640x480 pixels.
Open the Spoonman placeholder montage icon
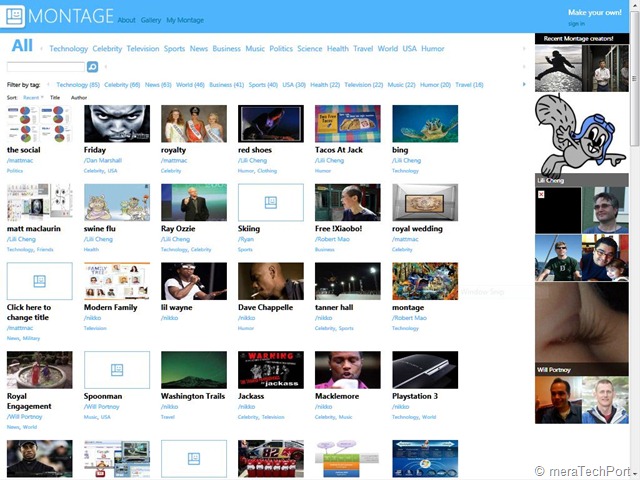click(x=117, y=370)
